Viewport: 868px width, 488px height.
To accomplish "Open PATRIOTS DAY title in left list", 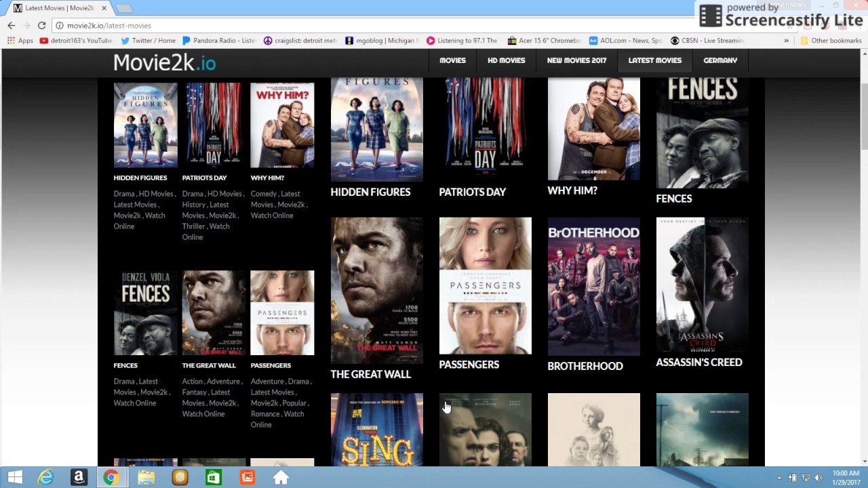I will 204,178.
